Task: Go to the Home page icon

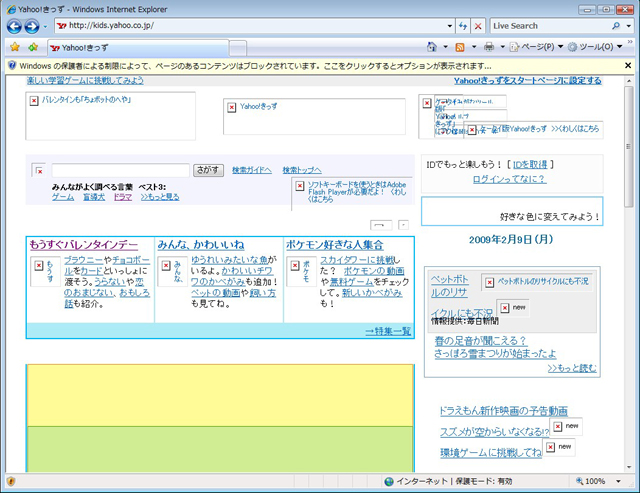Action: click(x=432, y=47)
